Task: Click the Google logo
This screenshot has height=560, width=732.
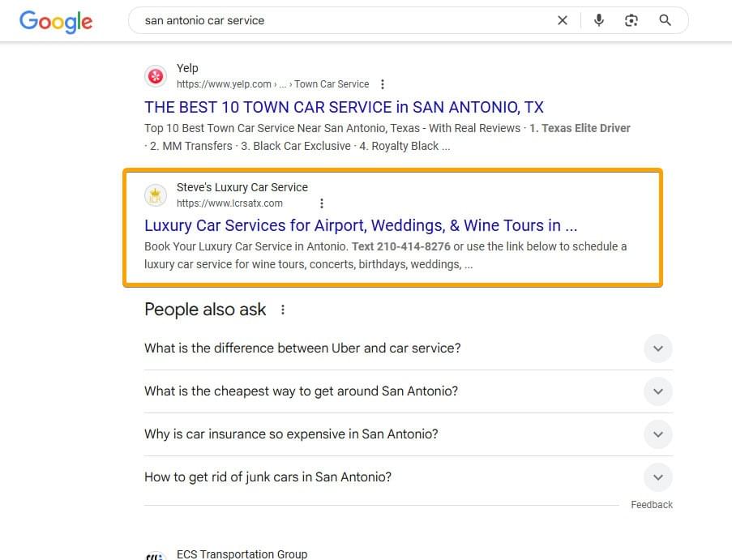Action: pyautogui.click(x=56, y=21)
